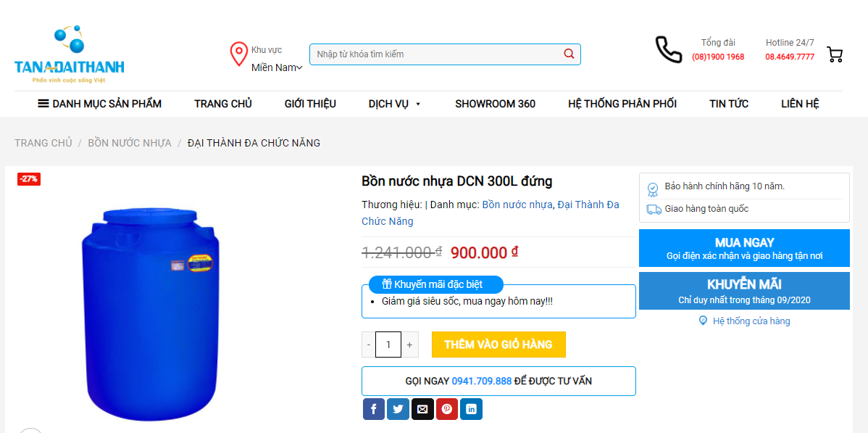Share product on LinkedIn
The width and height of the screenshot is (868, 433).
click(471, 409)
